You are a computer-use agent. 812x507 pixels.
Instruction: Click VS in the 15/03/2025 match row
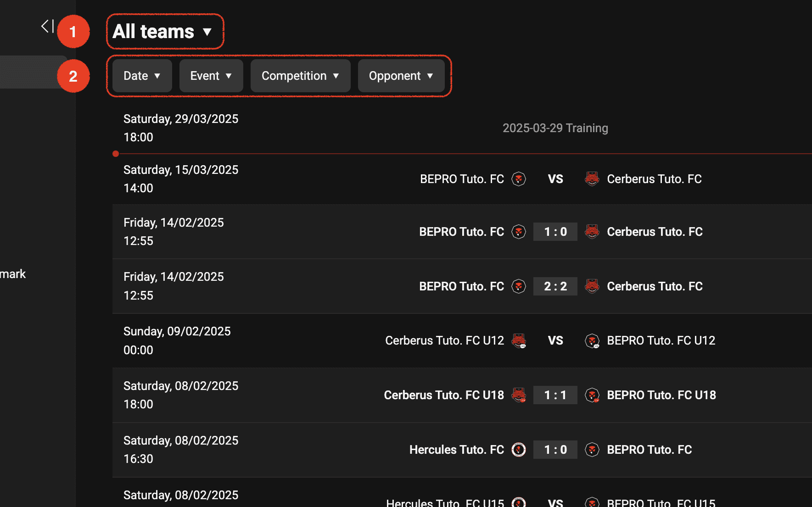(x=555, y=179)
